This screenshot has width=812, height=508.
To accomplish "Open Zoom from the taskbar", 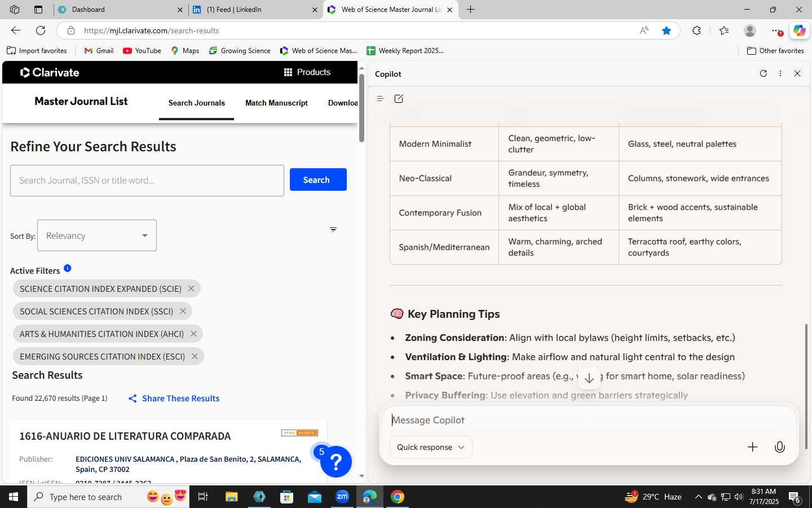I will [342, 497].
